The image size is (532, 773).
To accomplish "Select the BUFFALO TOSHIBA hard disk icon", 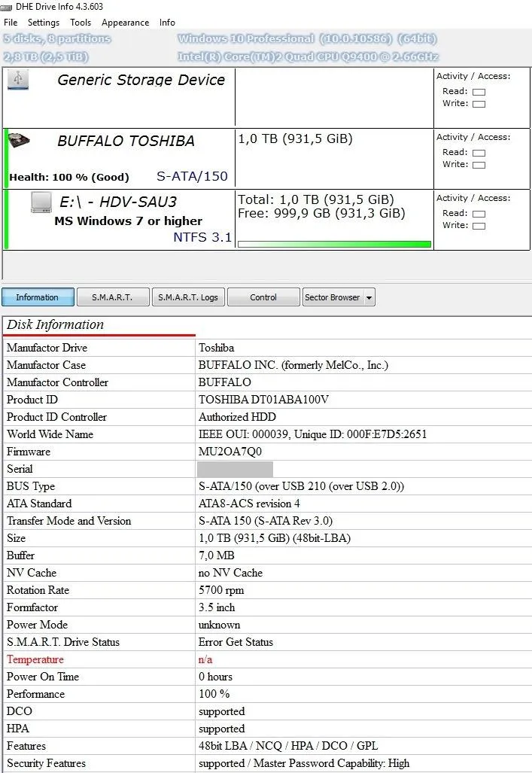I will pyautogui.click(x=20, y=140).
